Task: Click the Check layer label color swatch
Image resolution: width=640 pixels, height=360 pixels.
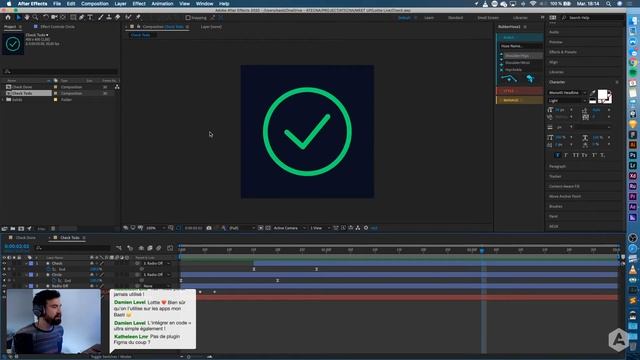Action: pyautogui.click(x=31, y=264)
